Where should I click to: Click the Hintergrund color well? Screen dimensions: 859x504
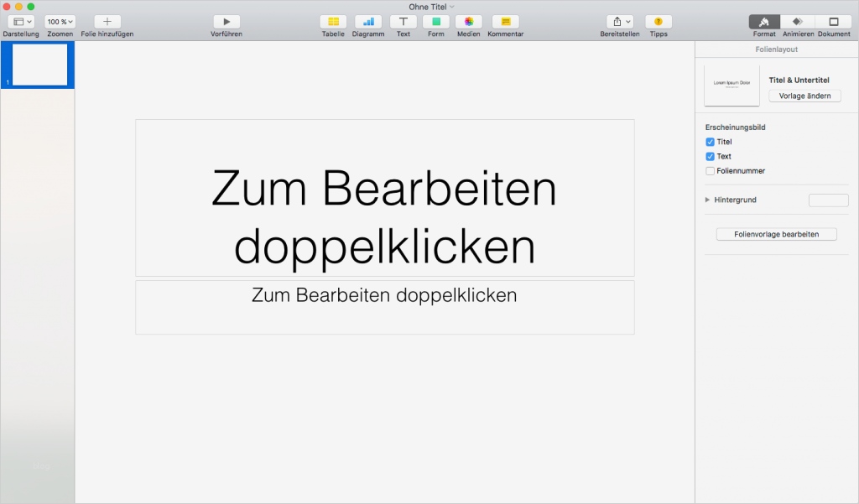(x=828, y=200)
